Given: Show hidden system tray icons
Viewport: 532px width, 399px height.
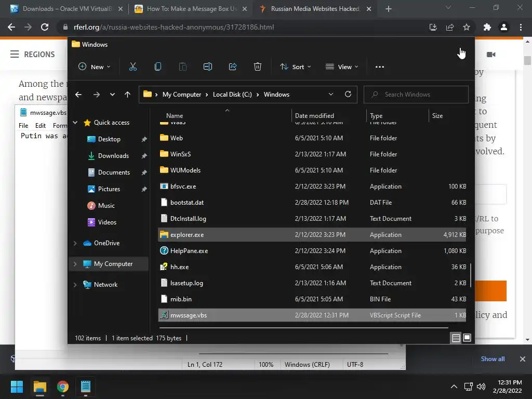Looking at the screenshot, I should pos(454,387).
